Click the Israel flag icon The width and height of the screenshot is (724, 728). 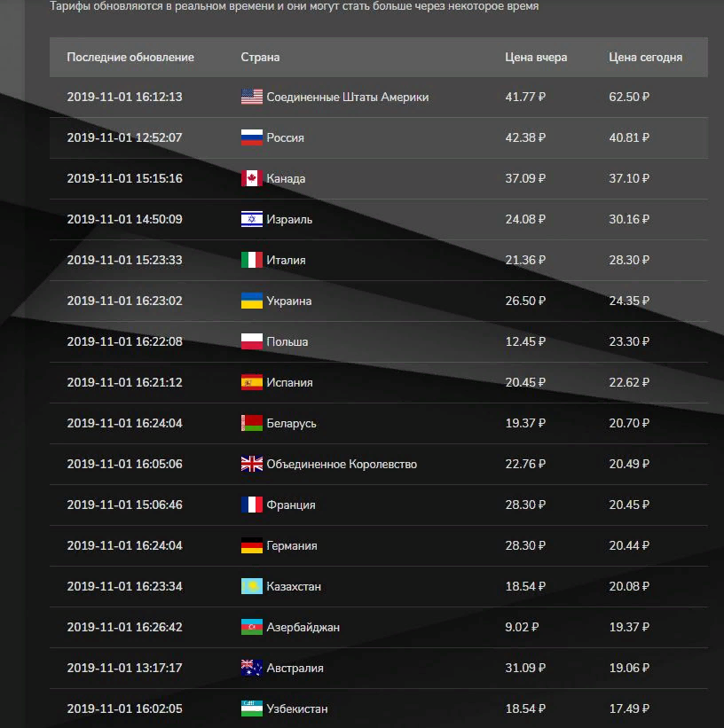(252, 219)
